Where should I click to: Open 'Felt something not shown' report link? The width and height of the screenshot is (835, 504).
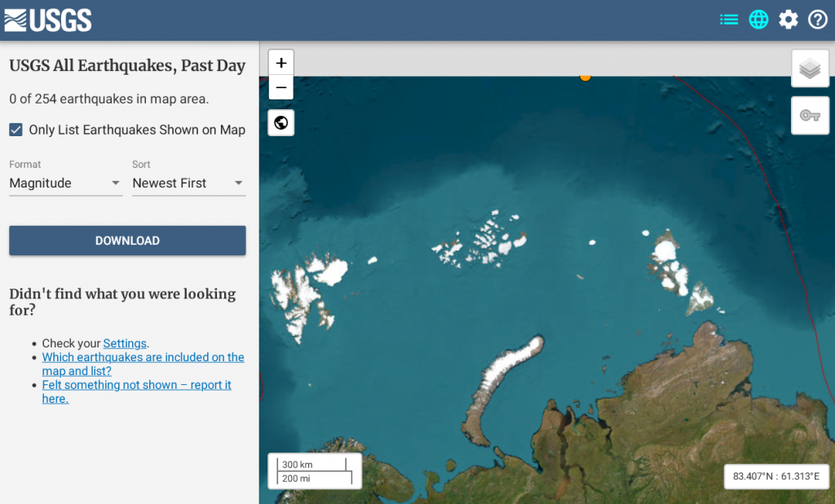point(136,391)
